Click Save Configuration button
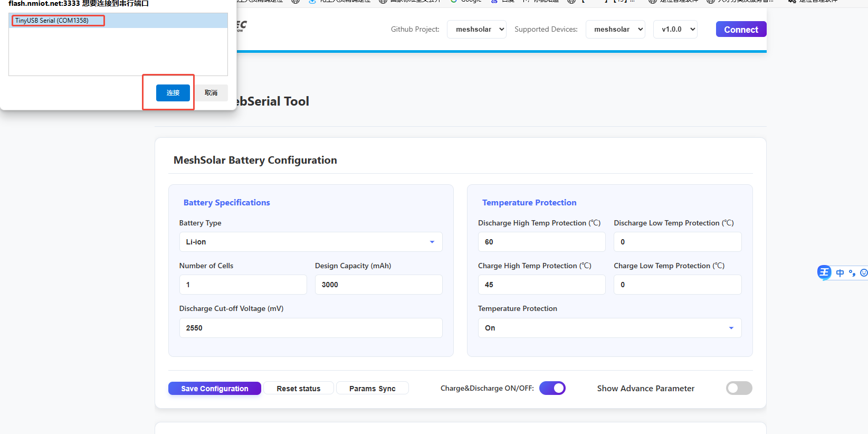Viewport: 868px width, 434px height. coord(214,389)
